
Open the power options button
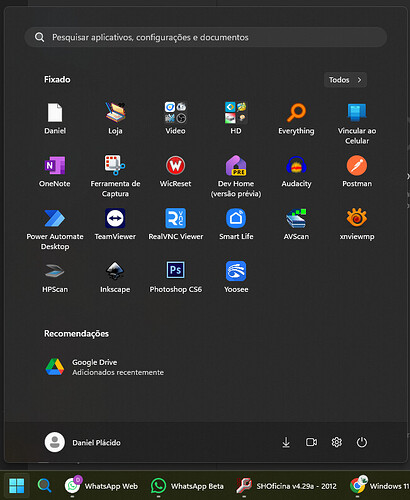pyautogui.click(x=362, y=442)
